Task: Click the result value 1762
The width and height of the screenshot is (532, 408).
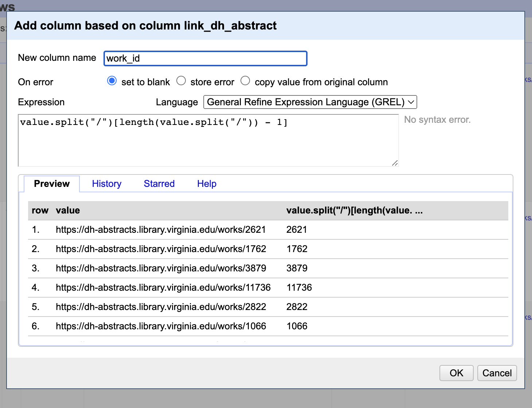Action: (x=297, y=249)
